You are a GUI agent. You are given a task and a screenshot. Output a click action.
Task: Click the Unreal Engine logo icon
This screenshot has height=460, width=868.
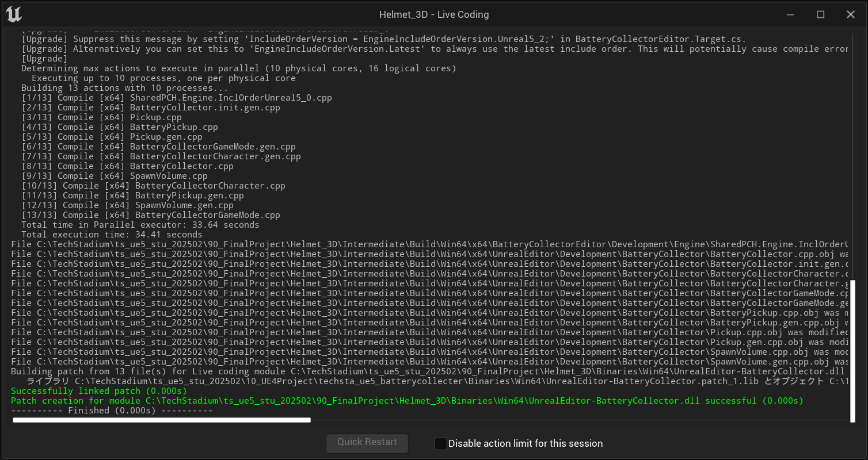(x=14, y=14)
